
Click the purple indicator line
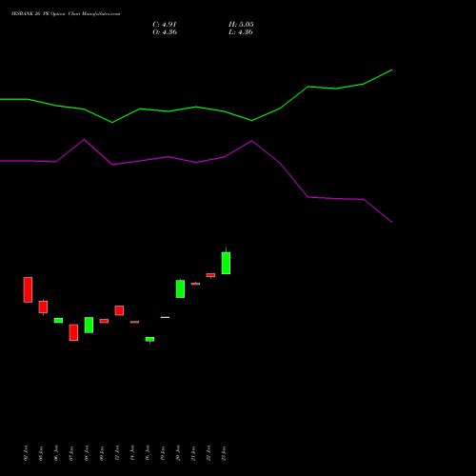point(196,162)
